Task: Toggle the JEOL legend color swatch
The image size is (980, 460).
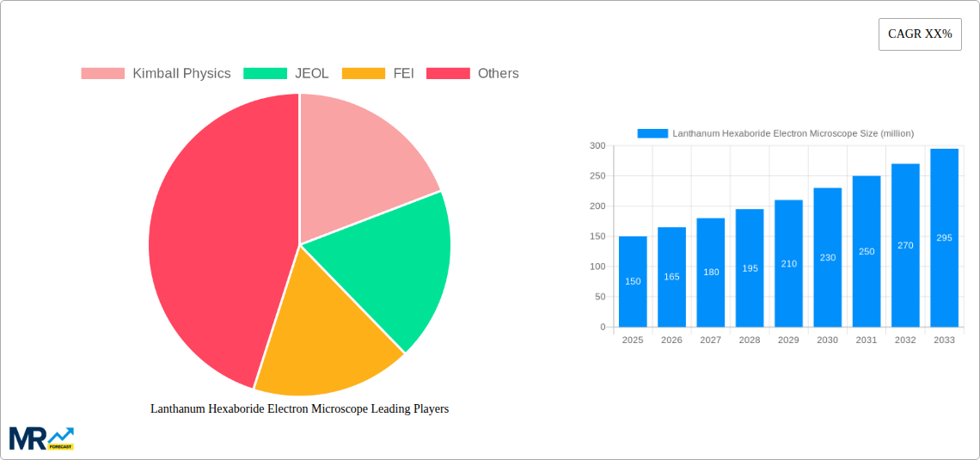Action: [265, 74]
